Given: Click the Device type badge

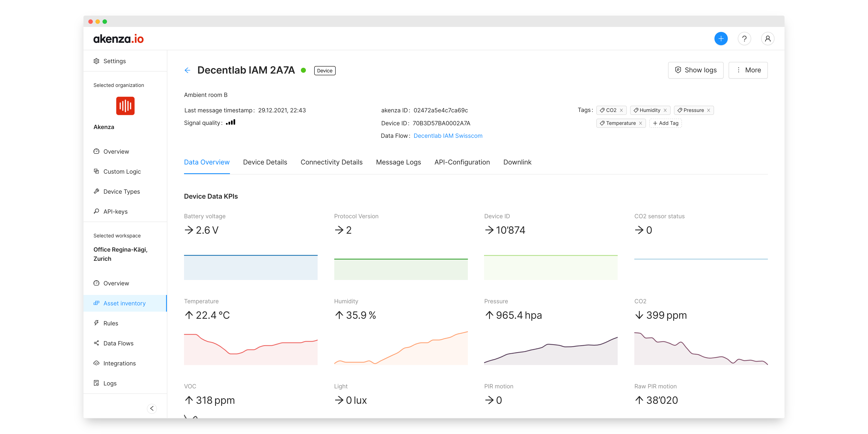Looking at the screenshot, I should pyautogui.click(x=324, y=71).
